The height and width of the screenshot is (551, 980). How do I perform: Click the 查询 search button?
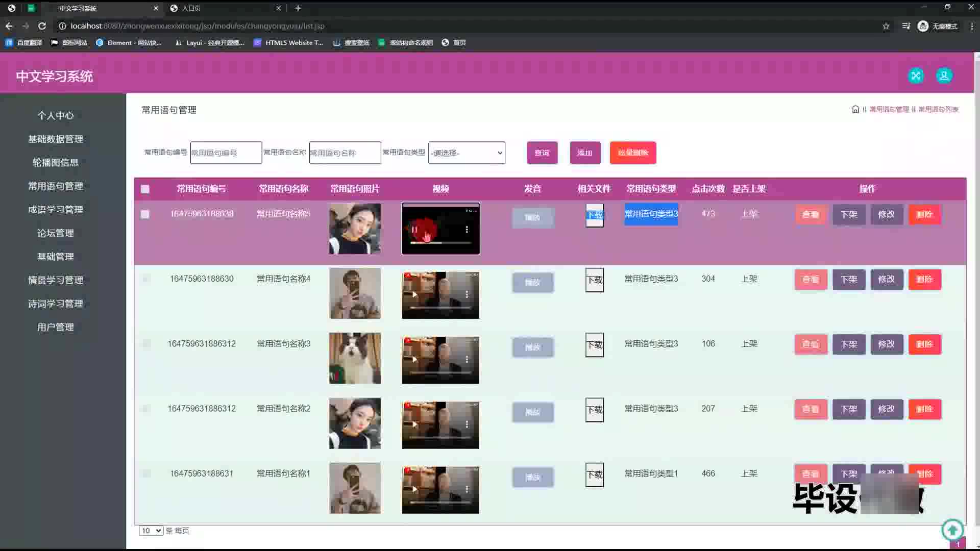coord(542,153)
